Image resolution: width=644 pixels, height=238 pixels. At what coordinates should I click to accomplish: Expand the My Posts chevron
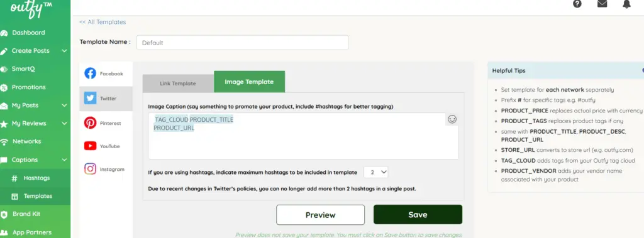pyautogui.click(x=65, y=105)
